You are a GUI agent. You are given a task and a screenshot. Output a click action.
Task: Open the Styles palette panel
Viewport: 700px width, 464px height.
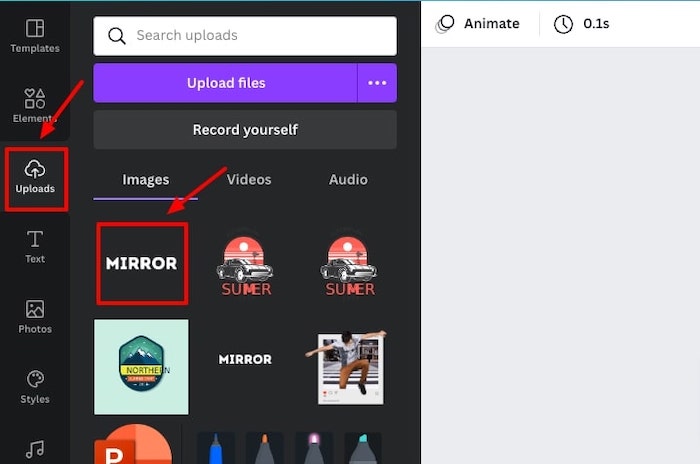pyautogui.click(x=35, y=387)
